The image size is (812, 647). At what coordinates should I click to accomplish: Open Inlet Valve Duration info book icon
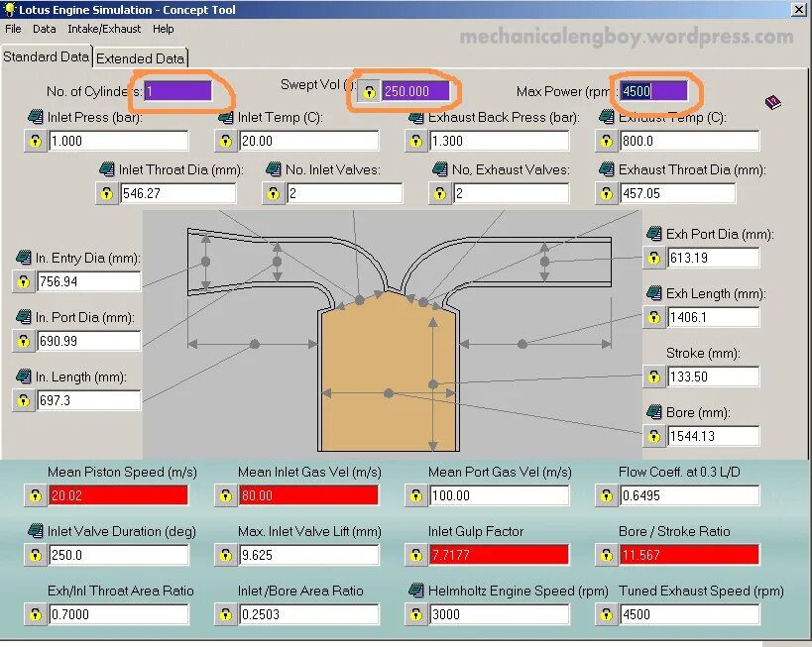point(36,530)
